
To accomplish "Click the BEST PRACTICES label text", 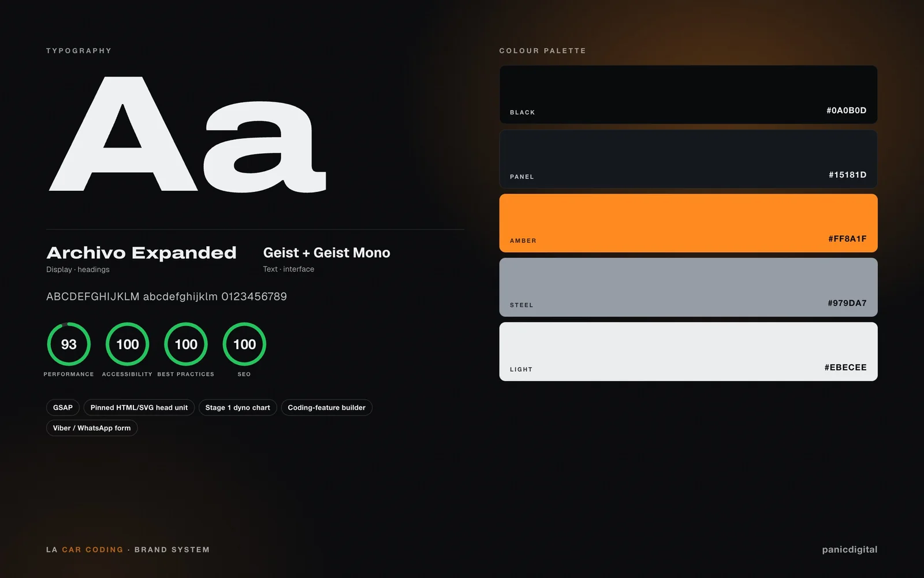I will coord(186,375).
